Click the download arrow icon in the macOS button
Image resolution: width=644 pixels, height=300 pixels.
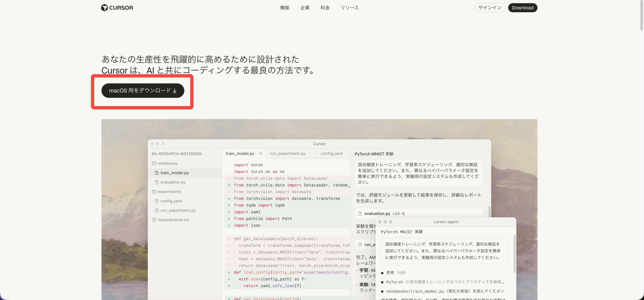pos(175,91)
